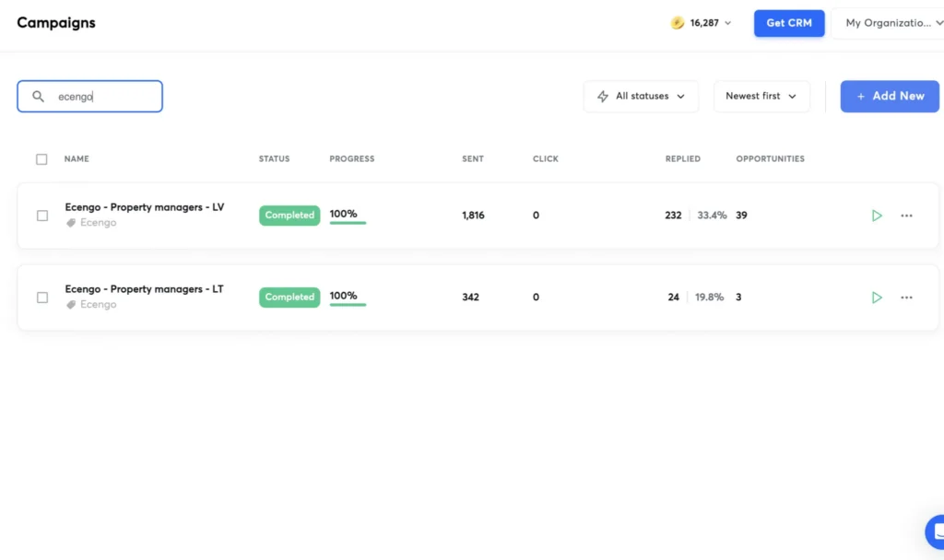This screenshot has height=560, width=944.
Task: Expand the All statuses filter dropdown
Action: [641, 97]
